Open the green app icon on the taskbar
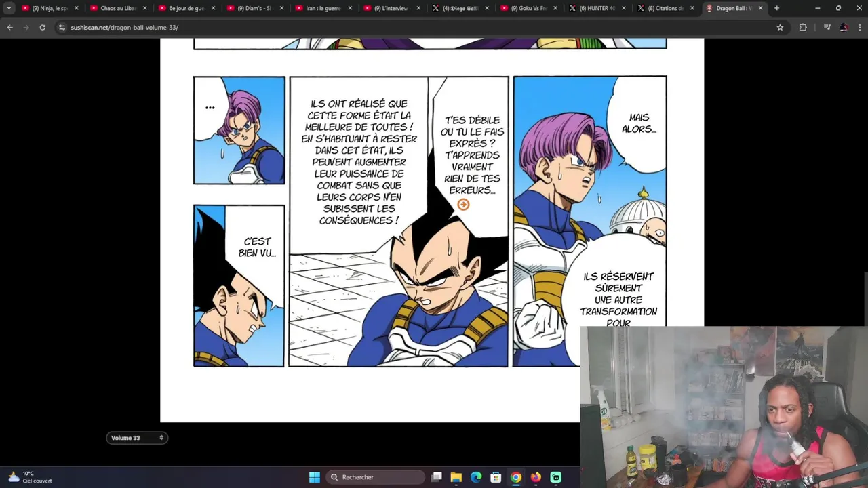 556,477
